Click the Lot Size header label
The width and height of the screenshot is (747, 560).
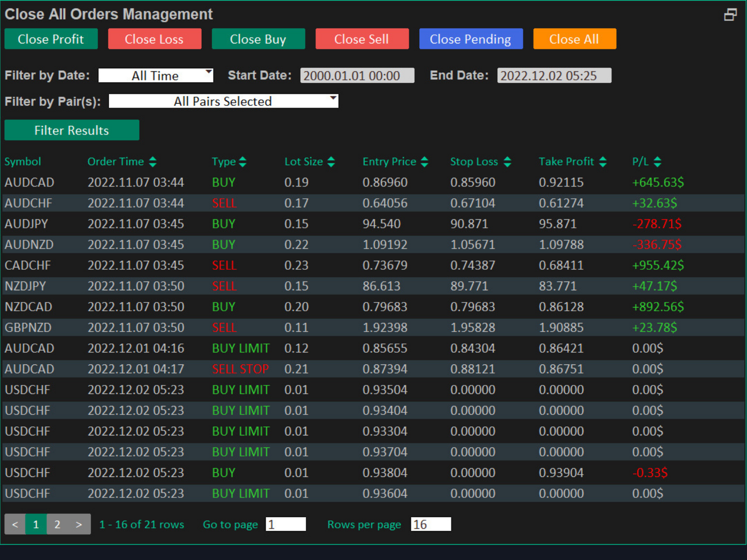(x=303, y=162)
